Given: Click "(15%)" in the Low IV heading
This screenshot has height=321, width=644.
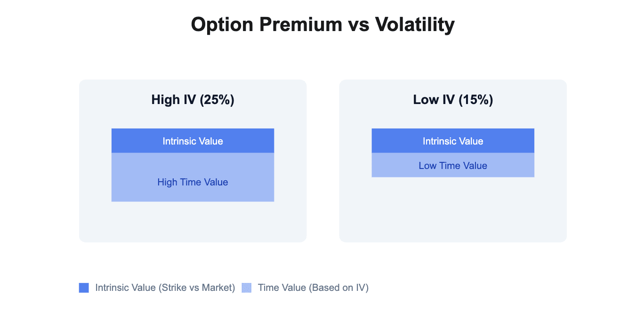Looking at the screenshot, I should pyautogui.click(x=476, y=100).
